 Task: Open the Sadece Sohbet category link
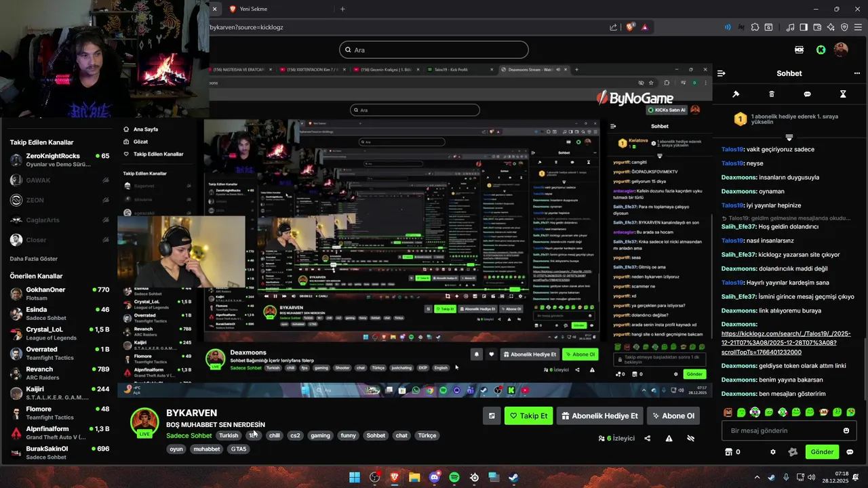tap(189, 436)
